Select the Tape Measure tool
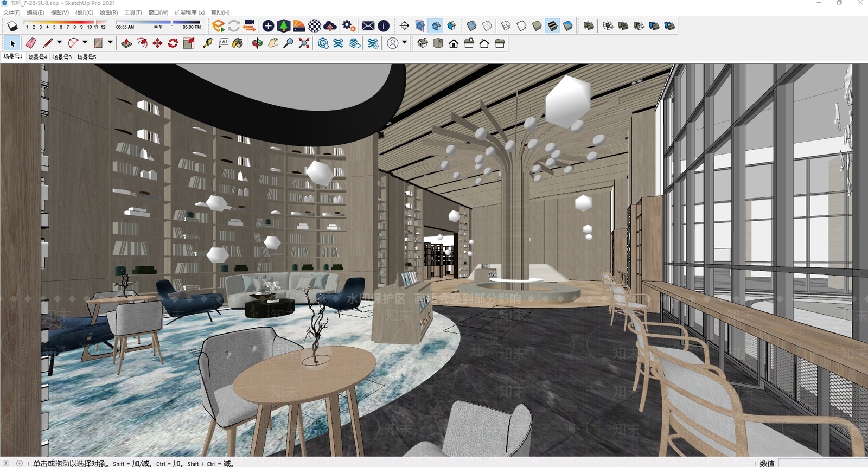This screenshot has width=868, height=467. click(208, 43)
